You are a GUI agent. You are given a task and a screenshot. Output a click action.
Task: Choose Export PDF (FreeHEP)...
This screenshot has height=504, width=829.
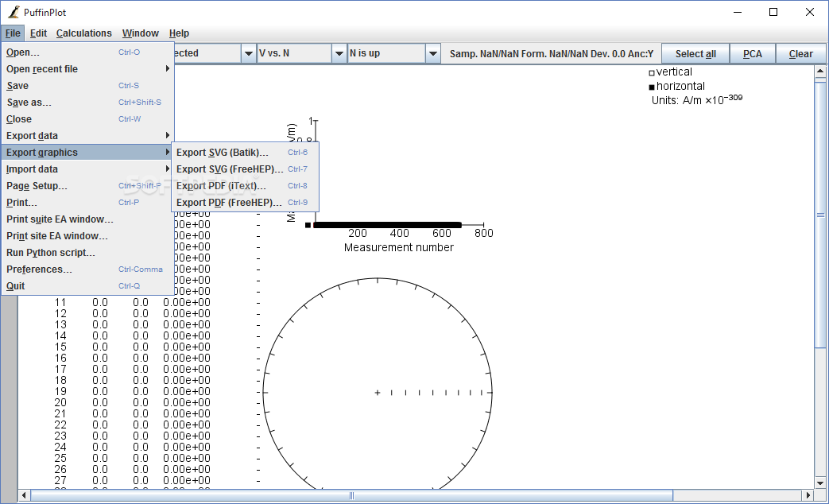[x=246, y=203]
